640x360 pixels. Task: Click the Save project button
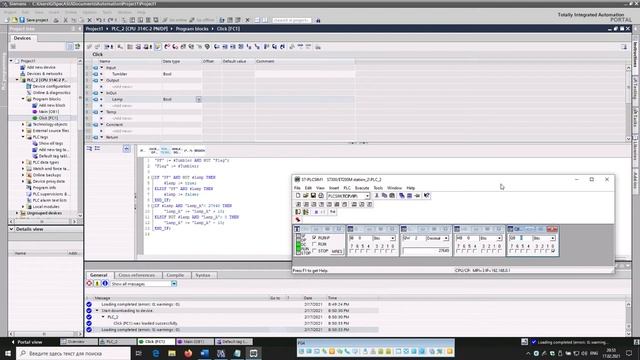pyautogui.click(x=34, y=20)
